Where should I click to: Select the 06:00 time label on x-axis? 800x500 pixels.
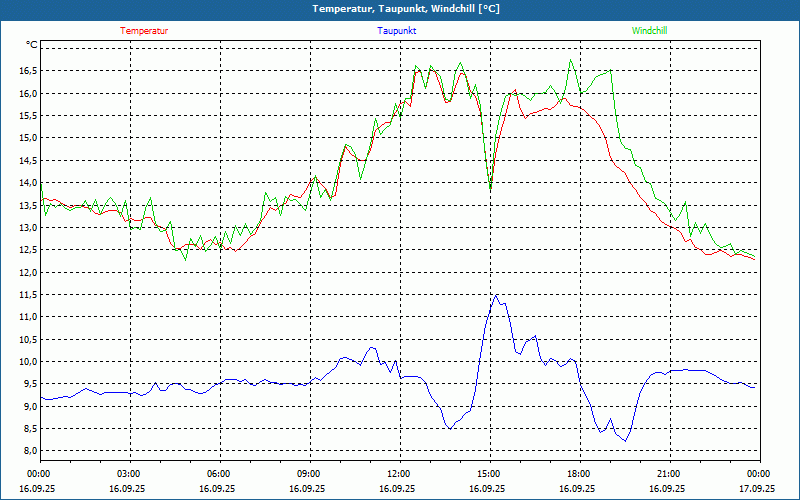point(218,474)
